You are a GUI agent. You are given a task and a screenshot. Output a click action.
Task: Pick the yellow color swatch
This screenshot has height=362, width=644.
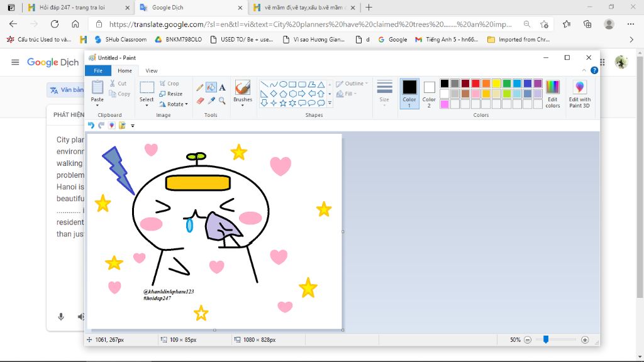[496, 84]
